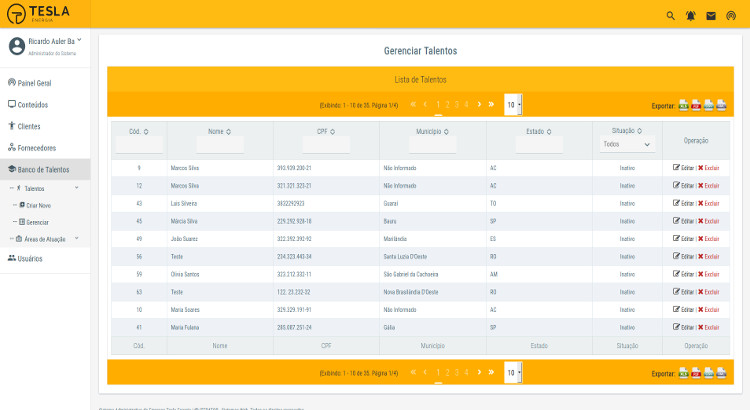
Task: Export the list as PDF in top toolbar
Action: [696, 105]
